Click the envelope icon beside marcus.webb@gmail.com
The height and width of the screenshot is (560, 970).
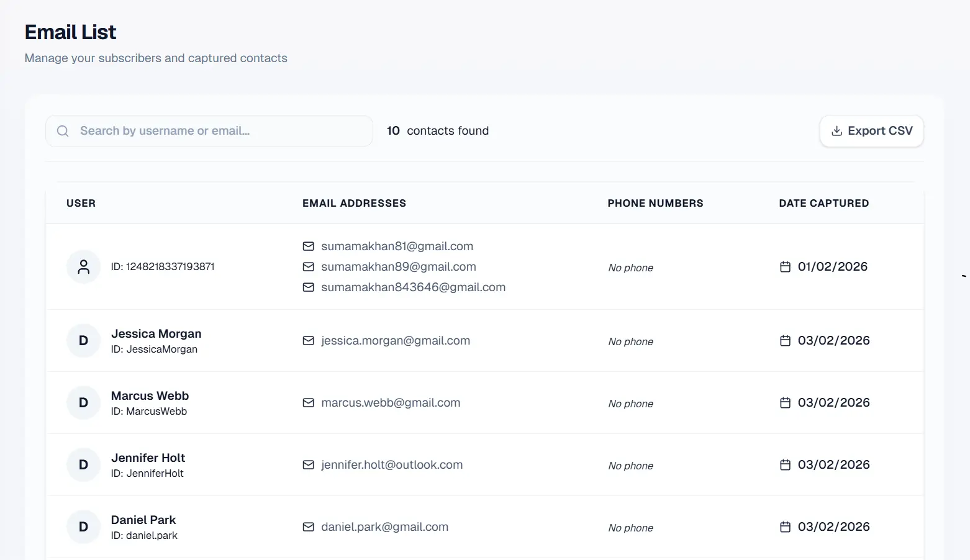309,402
